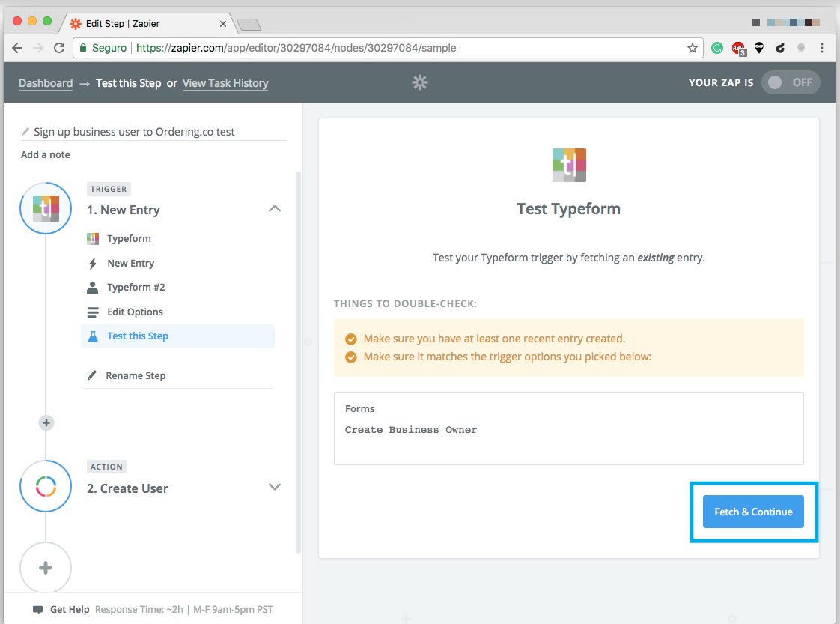The width and height of the screenshot is (840, 624).
Task: Click the small Typeform icon in step list
Action: point(93,238)
